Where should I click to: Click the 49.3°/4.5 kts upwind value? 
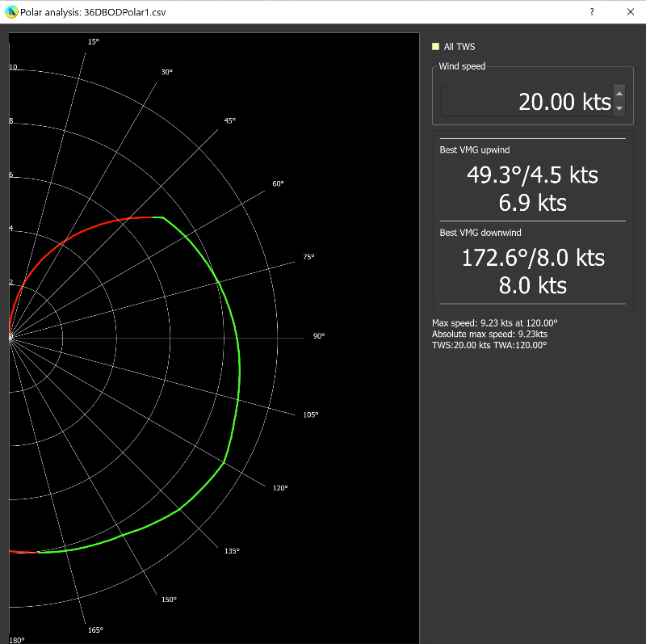coord(532,175)
